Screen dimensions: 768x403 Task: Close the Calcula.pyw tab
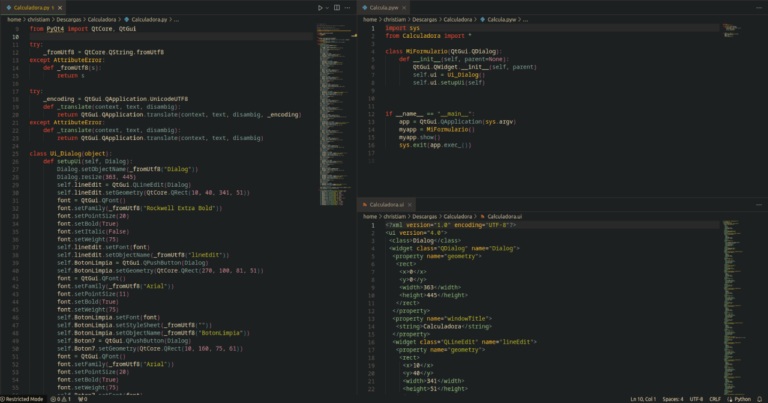click(404, 8)
